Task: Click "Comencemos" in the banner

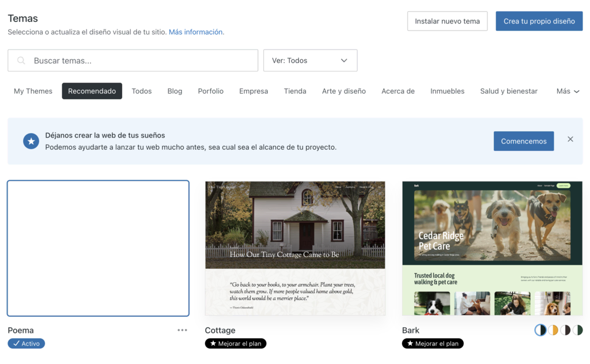Action: [523, 141]
